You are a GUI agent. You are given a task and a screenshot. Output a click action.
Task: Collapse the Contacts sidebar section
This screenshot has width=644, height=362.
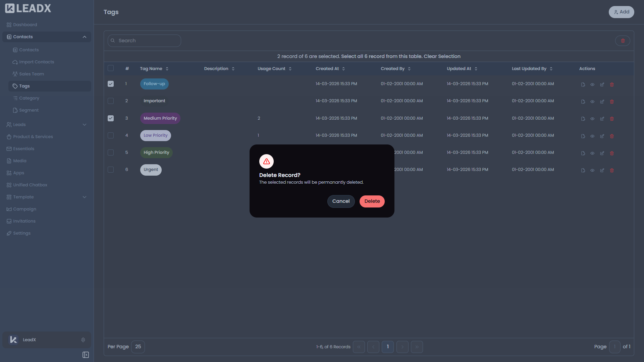(x=84, y=37)
